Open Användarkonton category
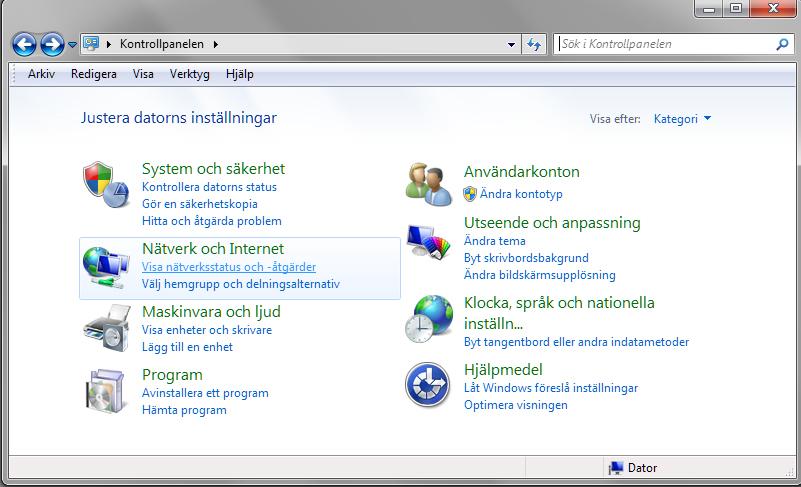 pos(522,172)
